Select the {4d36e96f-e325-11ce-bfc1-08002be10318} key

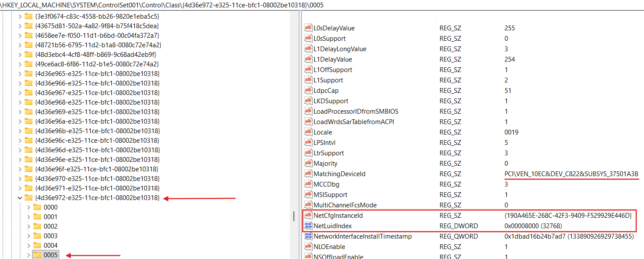point(97,169)
